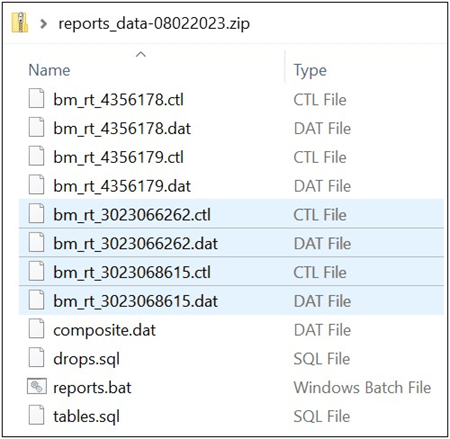450x439 pixels.
Task: Select the file name composite.dat
Action: point(105,330)
